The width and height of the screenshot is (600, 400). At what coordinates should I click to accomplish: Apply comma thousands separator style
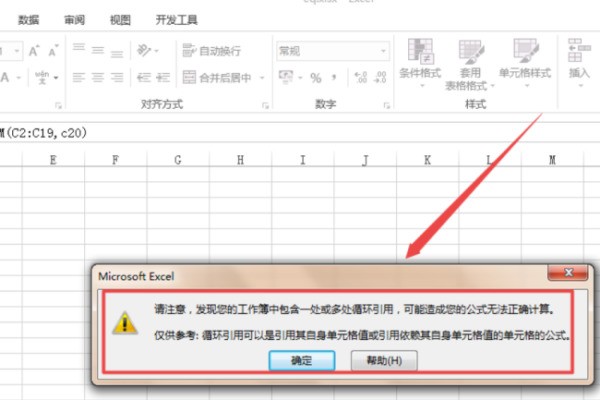(x=334, y=78)
